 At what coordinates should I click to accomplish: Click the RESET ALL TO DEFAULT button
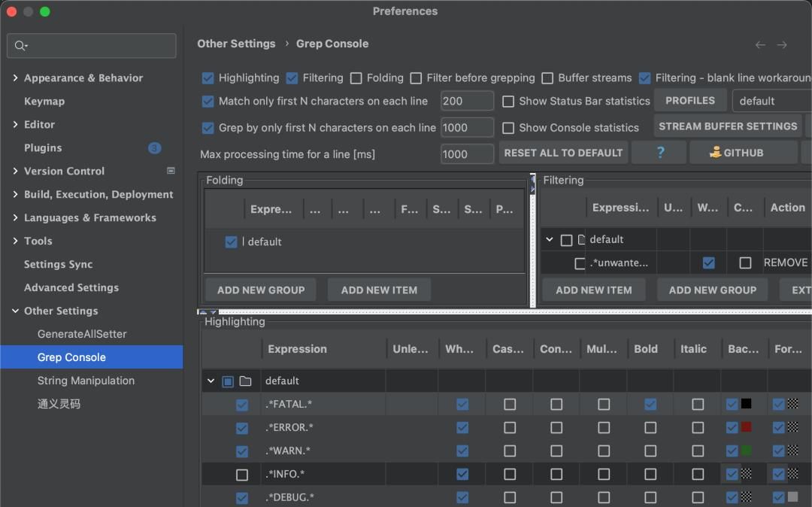tap(563, 153)
